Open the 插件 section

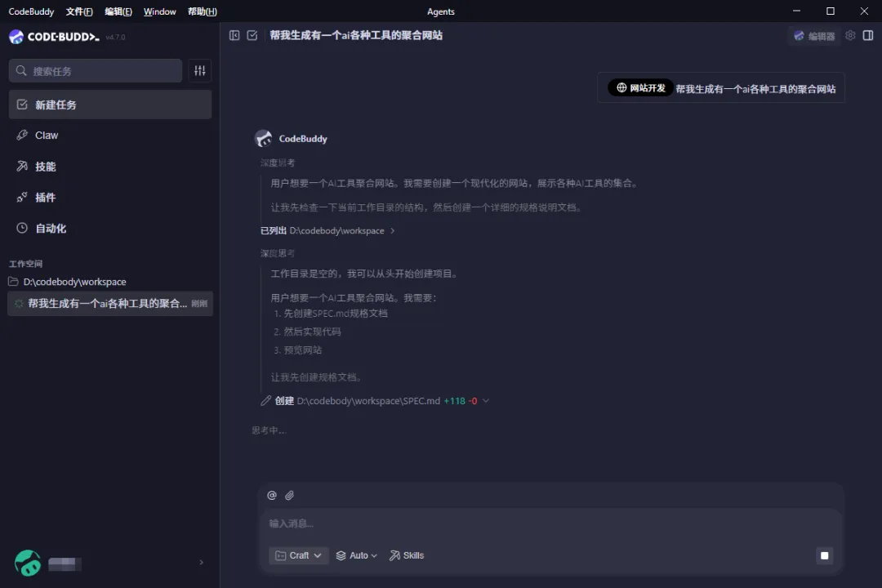[110, 197]
